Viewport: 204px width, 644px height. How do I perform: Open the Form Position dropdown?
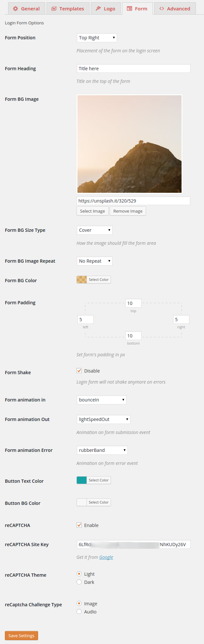point(96,37)
